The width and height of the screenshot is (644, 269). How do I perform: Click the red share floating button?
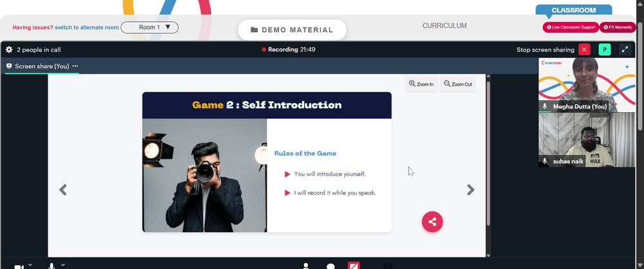click(432, 222)
